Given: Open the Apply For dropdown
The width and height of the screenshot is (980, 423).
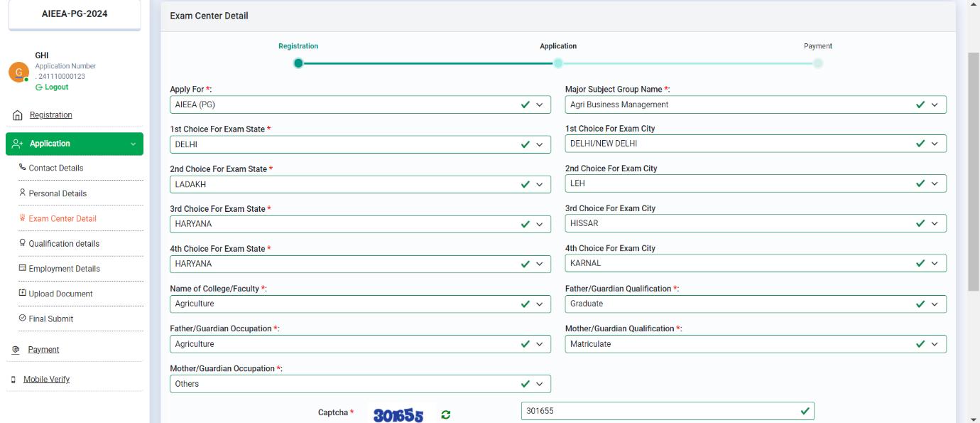Looking at the screenshot, I should [361, 105].
